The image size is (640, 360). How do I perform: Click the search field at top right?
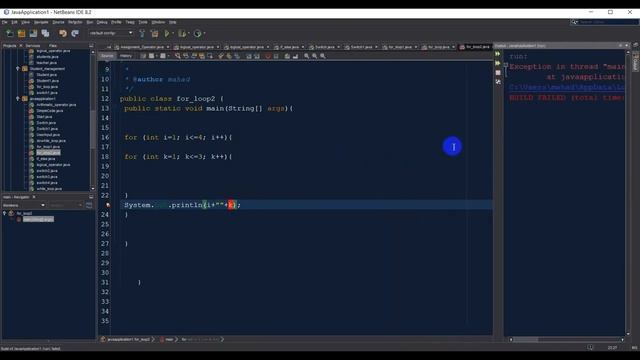point(604,22)
